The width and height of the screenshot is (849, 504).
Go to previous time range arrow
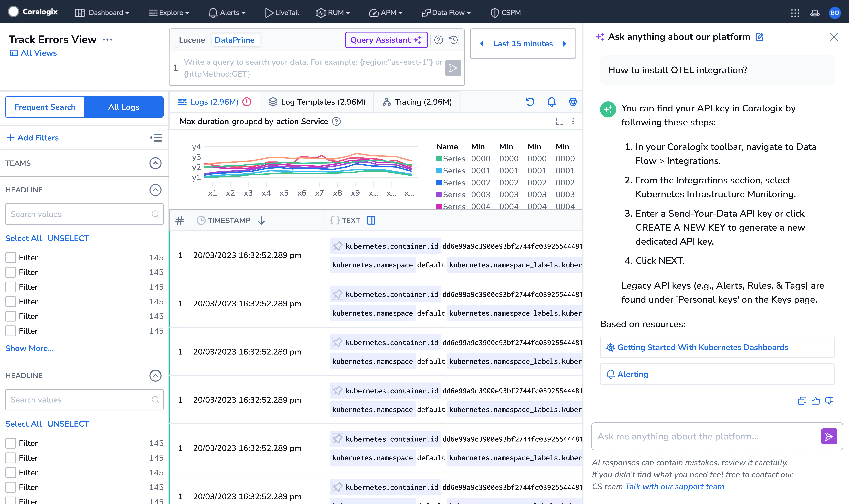482,43
